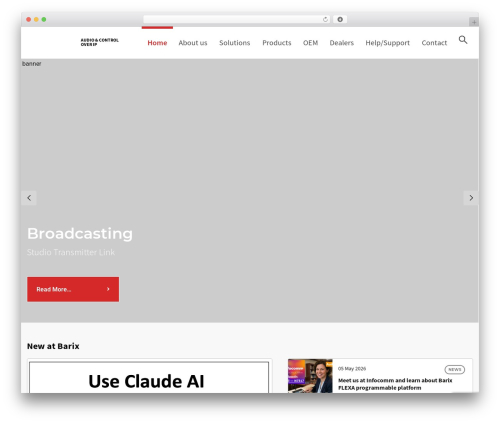Click the browser download indicator icon
The height and width of the screenshot is (423, 500).
[x=340, y=20]
